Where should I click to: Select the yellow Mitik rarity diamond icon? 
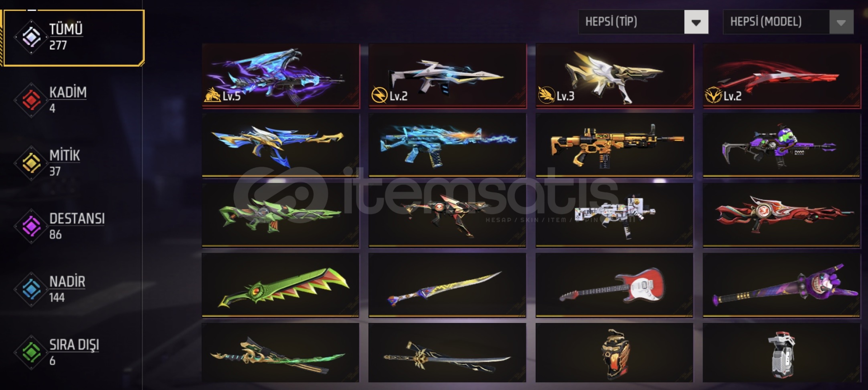tap(31, 163)
